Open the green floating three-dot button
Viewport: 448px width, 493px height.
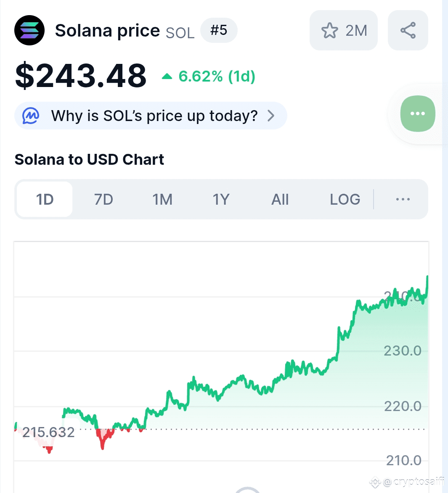point(417,113)
